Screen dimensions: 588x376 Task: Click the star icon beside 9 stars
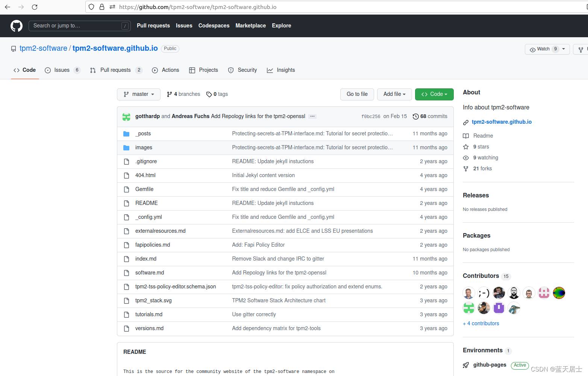466,147
